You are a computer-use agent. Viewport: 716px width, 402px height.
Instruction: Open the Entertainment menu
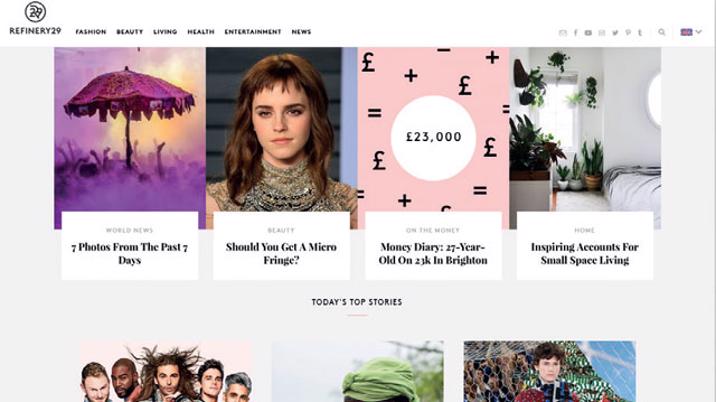(x=253, y=32)
